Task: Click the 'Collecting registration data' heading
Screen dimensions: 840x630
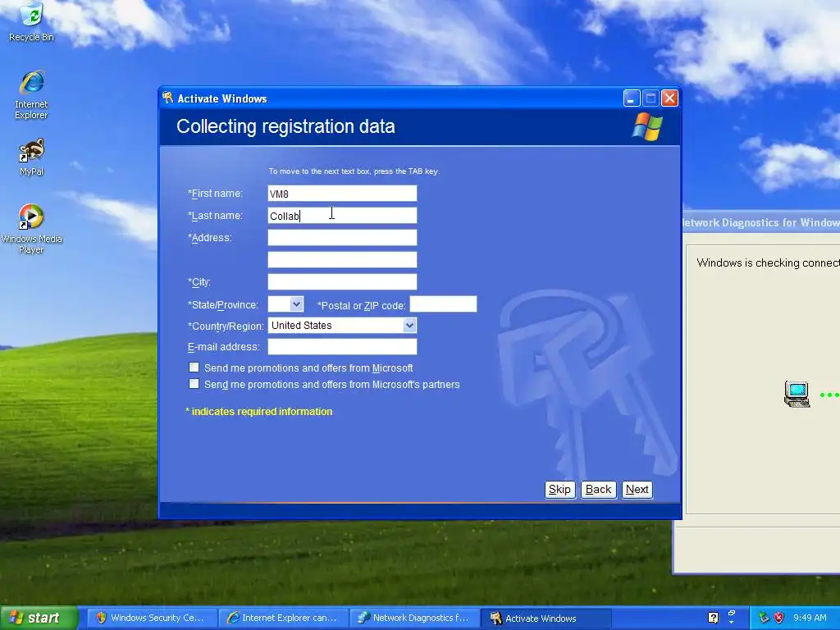Action: (285, 126)
